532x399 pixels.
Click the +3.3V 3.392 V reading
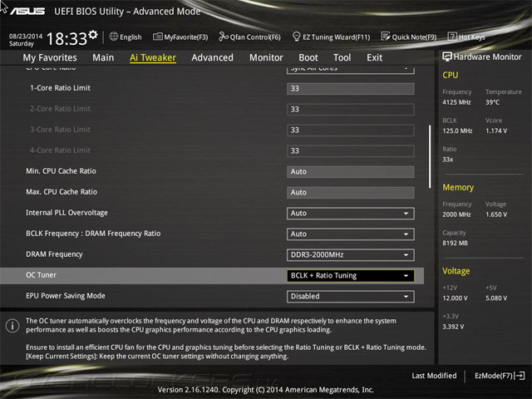[453, 327]
